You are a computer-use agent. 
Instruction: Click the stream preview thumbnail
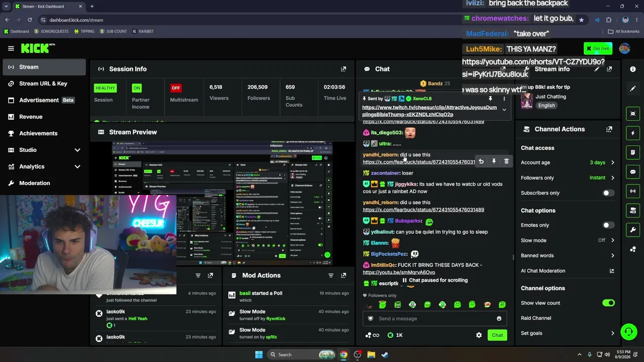[x=222, y=203]
